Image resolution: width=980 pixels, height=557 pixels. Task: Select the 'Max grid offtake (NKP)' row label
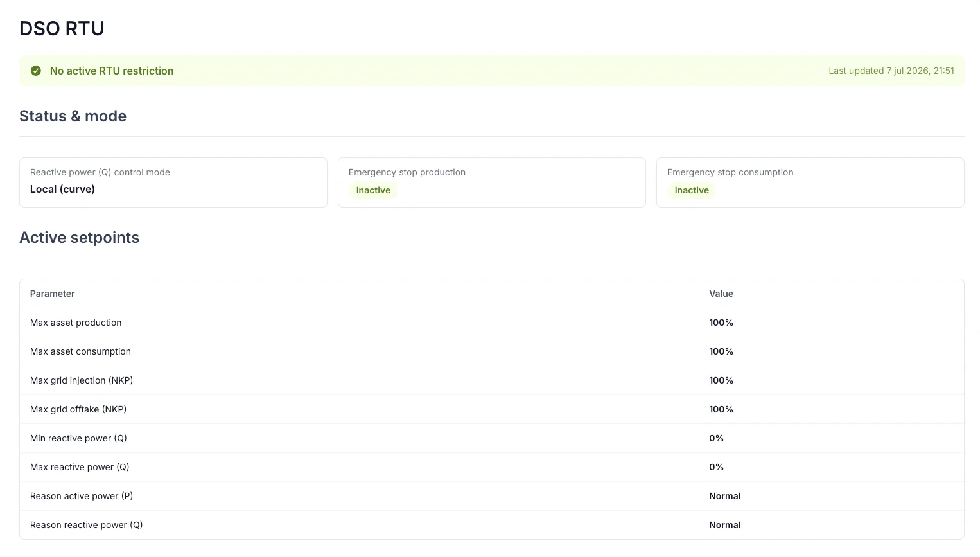(x=78, y=409)
